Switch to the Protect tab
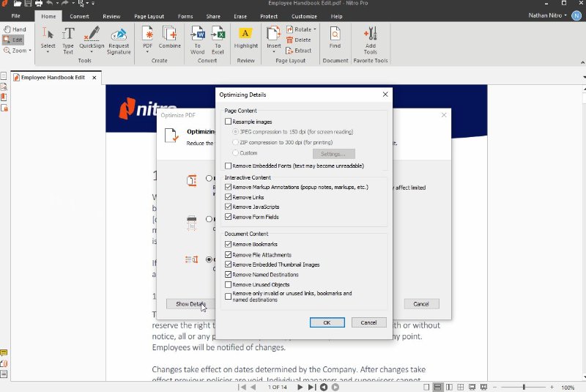The width and height of the screenshot is (586, 392). click(x=269, y=16)
